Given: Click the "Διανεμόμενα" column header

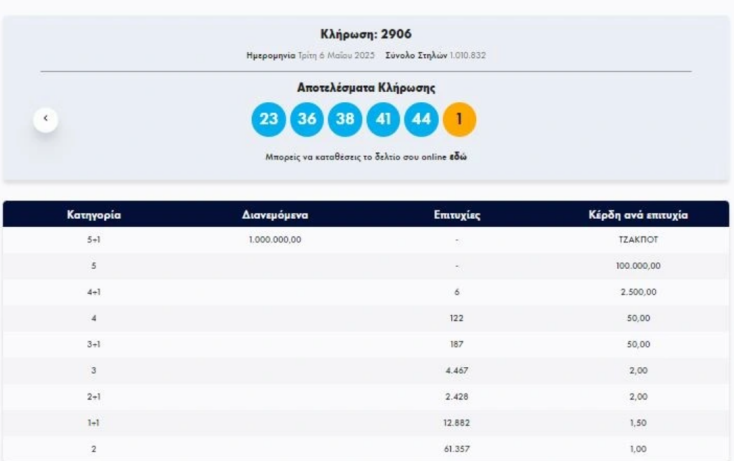Looking at the screenshot, I should (x=275, y=215).
